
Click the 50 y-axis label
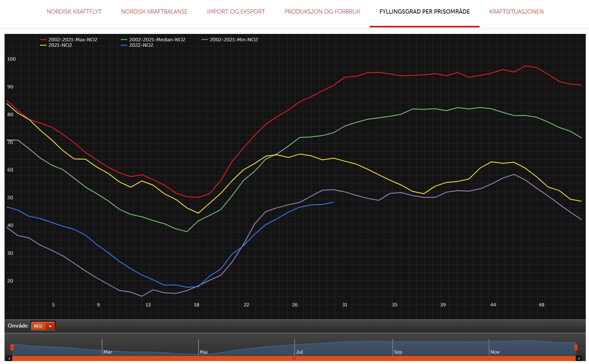point(10,198)
